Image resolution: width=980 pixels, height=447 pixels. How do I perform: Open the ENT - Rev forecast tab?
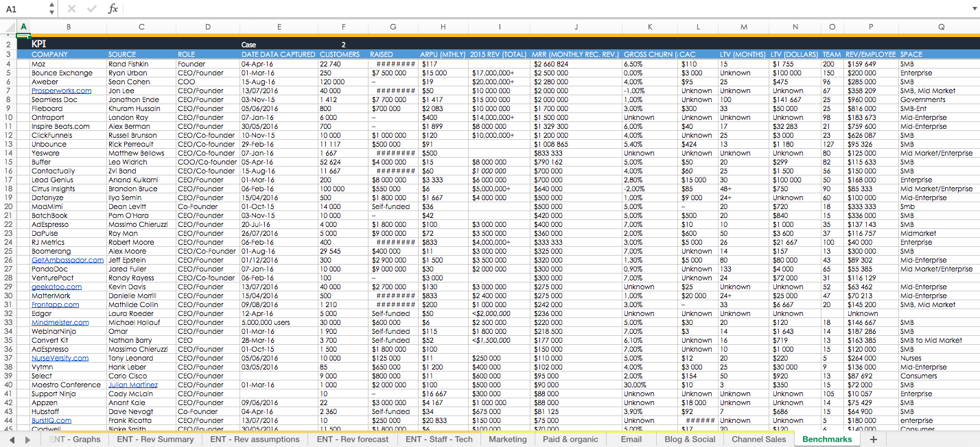(x=353, y=439)
